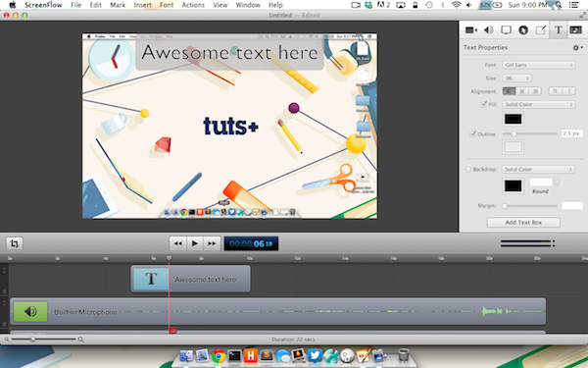Open the Actions menu

point(193,5)
